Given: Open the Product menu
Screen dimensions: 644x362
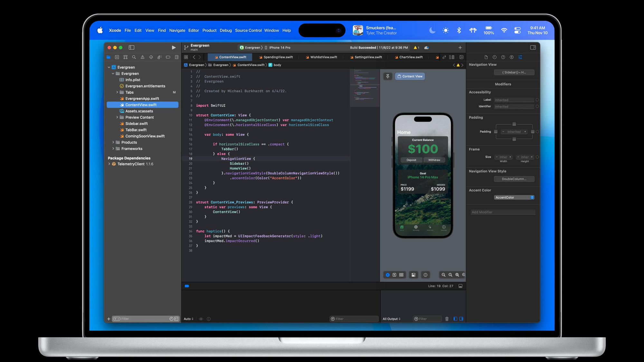Looking at the screenshot, I should (209, 31).
